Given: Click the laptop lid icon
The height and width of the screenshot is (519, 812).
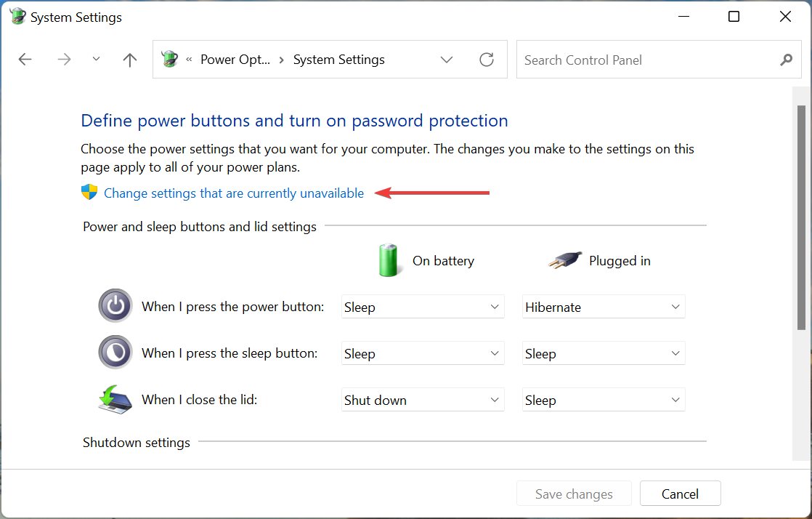Looking at the screenshot, I should tap(115, 399).
